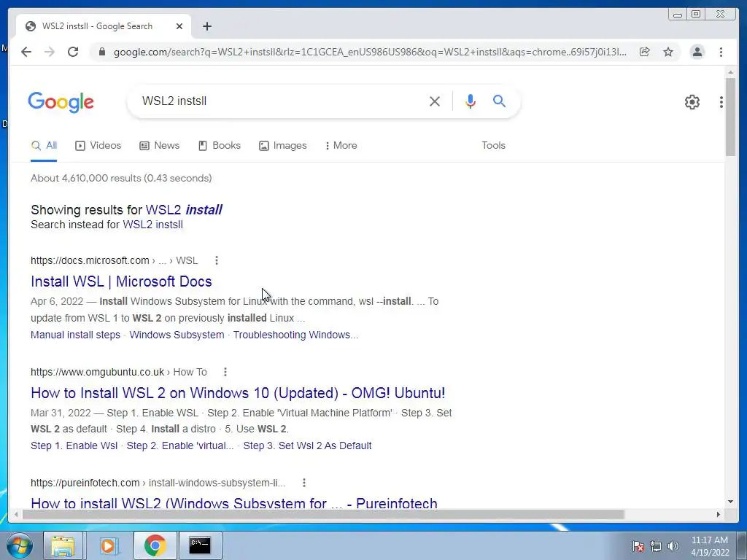This screenshot has width=747, height=560.
Task: Click the vertical scrollbar up arrow
Action: click(x=730, y=72)
